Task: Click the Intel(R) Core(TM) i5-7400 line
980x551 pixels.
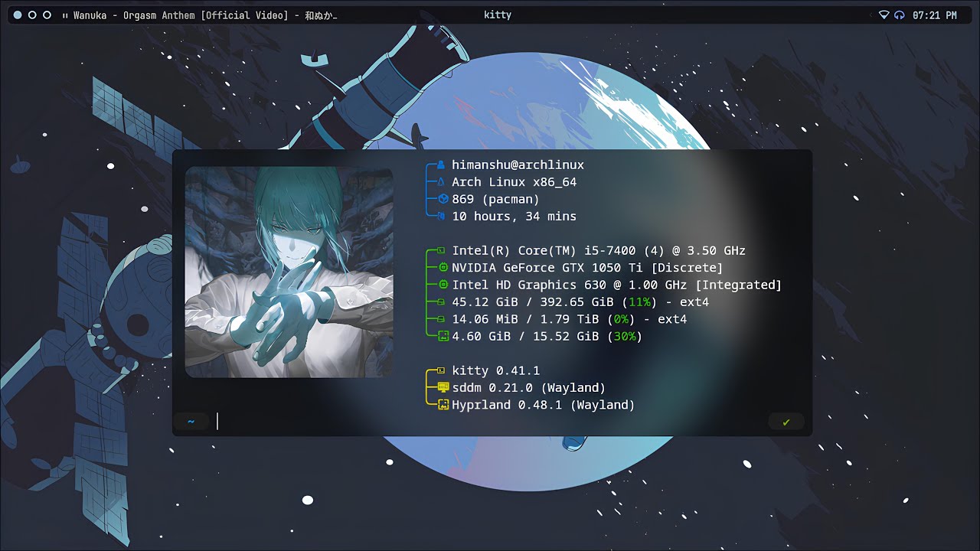Action: [599, 250]
